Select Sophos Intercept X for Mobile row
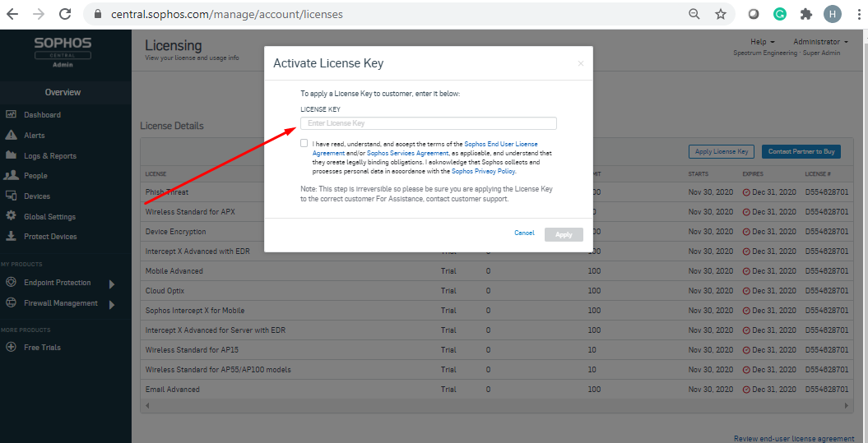868x443 pixels. pos(496,311)
